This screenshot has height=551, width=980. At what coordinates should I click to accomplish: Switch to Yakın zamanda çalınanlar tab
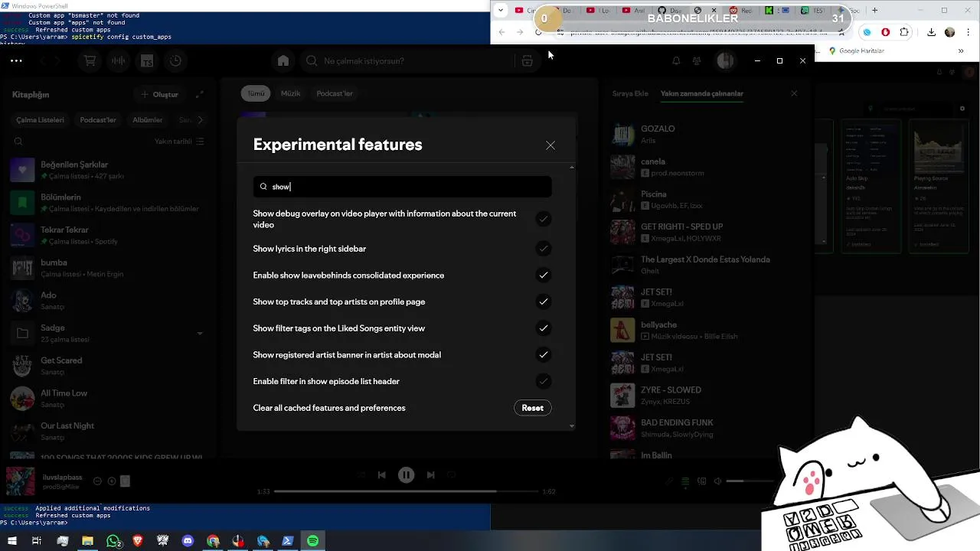pos(702,93)
